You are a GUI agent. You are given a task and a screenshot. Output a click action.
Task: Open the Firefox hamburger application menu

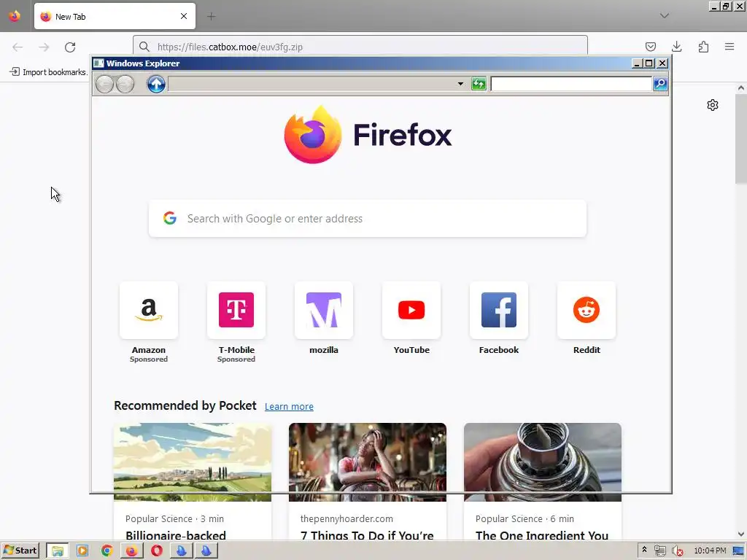point(729,47)
